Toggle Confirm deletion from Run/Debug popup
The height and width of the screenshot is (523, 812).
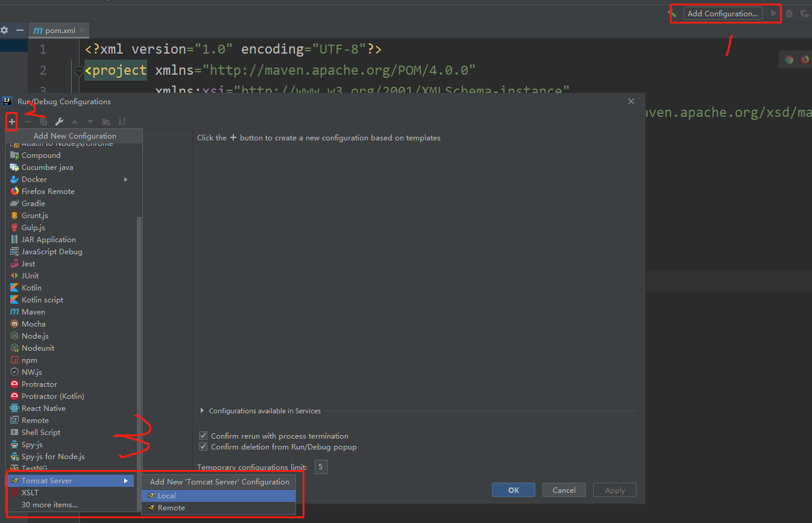(x=203, y=447)
